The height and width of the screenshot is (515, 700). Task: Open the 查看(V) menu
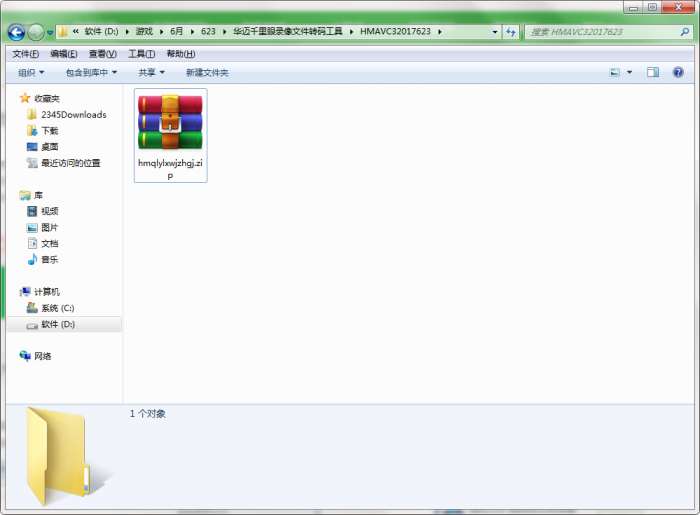(x=103, y=54)
